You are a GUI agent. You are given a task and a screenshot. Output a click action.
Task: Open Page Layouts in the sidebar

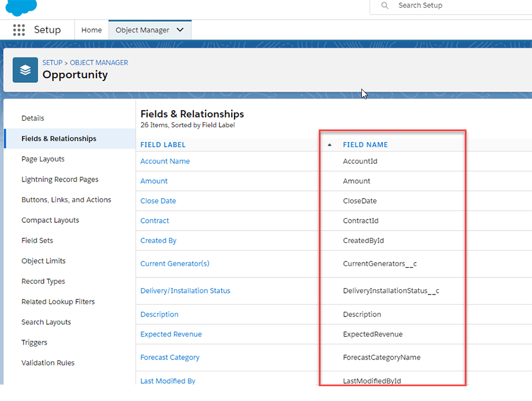coord(43,159)
